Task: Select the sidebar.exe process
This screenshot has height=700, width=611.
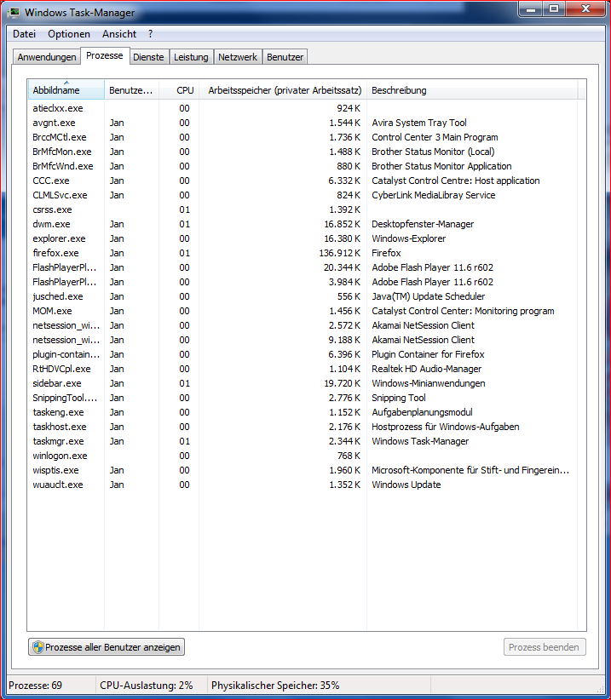Action: [x=302, y=383]
